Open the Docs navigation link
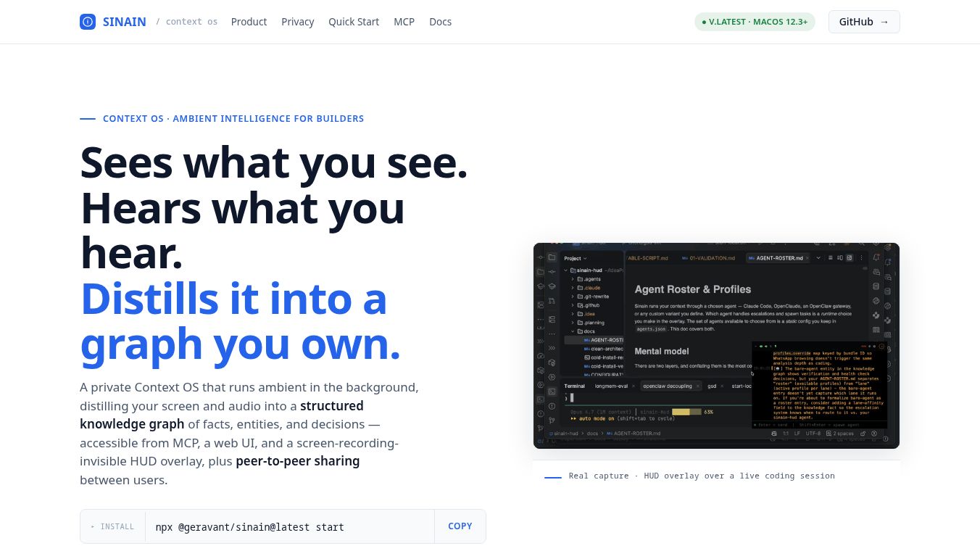Viewport: 980px width, 551px height. pyautogui.click(x=440, y=22)
